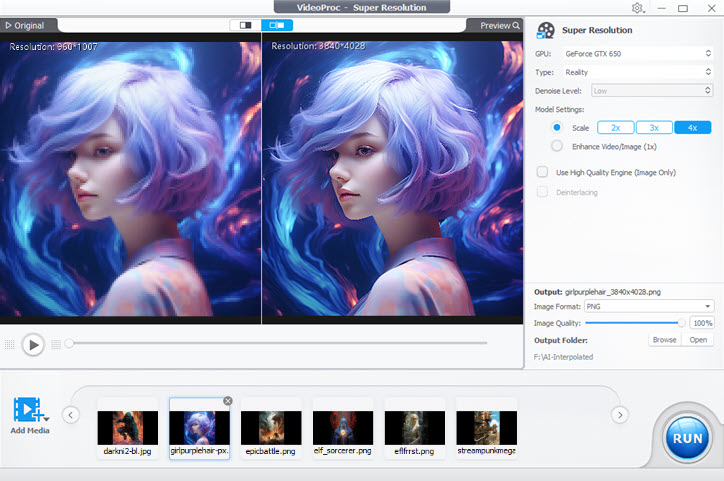Image resolution: width=724 pixels, height=481 pixels.
Task: Adjust the Image Quality slider
Action: (x=681, y=323)
